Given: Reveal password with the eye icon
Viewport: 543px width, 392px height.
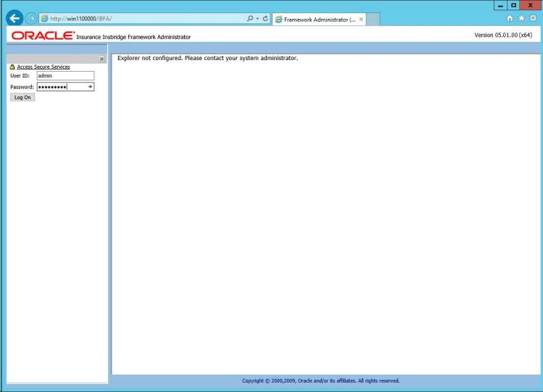Looking at the screenshot, I should coord(91,87).
